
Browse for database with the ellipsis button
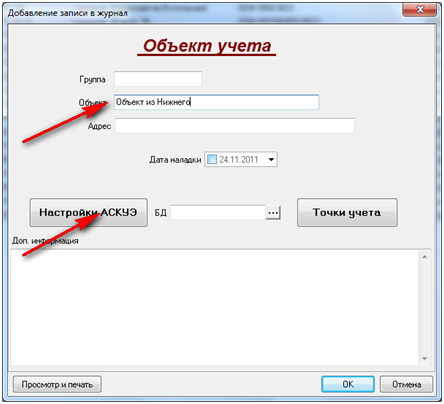click(x=273, y=213)
